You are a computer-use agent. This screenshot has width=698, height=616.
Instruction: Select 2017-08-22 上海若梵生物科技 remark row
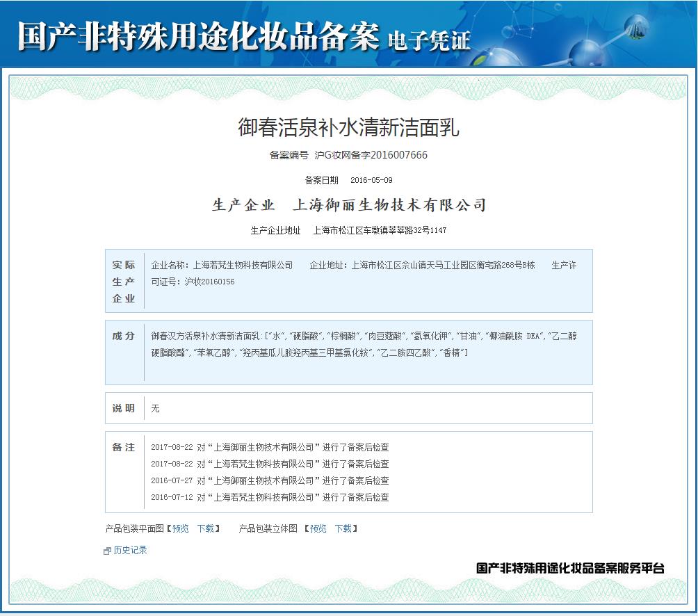click(x=270, y=464)
